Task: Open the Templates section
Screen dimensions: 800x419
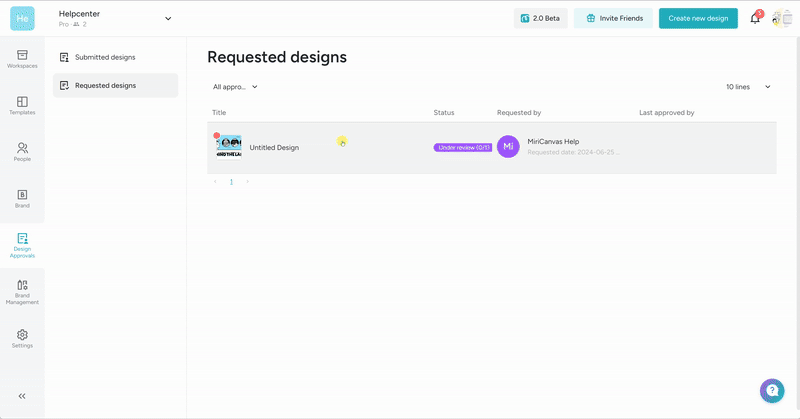Action: [x=22, y=105]
